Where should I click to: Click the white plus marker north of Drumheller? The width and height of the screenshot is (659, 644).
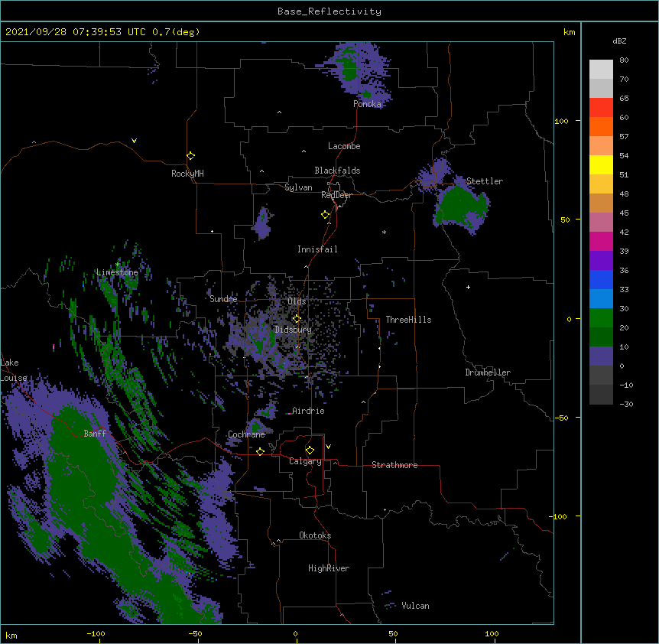[468, 287]
